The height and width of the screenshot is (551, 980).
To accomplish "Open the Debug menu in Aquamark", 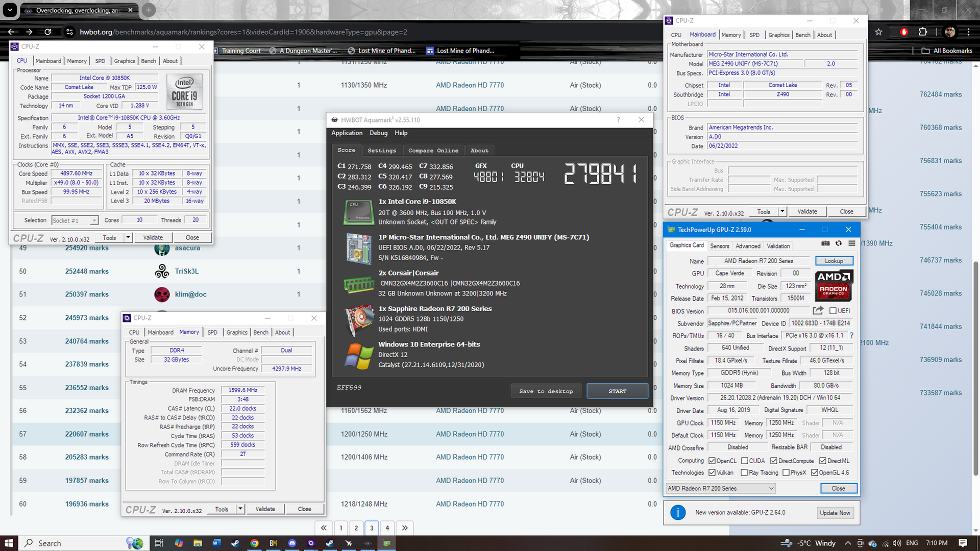I will click(378, 133).
